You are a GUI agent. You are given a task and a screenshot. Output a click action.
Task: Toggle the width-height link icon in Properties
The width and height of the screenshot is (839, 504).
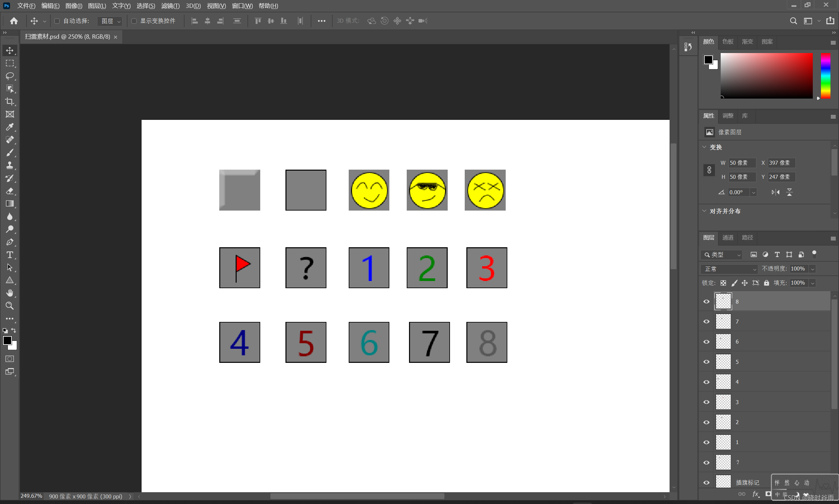709,170
